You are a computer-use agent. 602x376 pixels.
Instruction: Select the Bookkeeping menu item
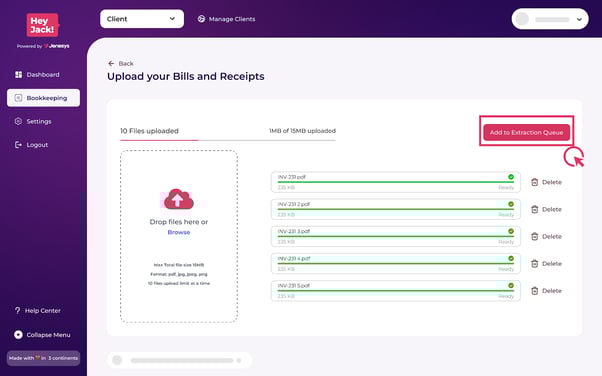tap(43, 98)
